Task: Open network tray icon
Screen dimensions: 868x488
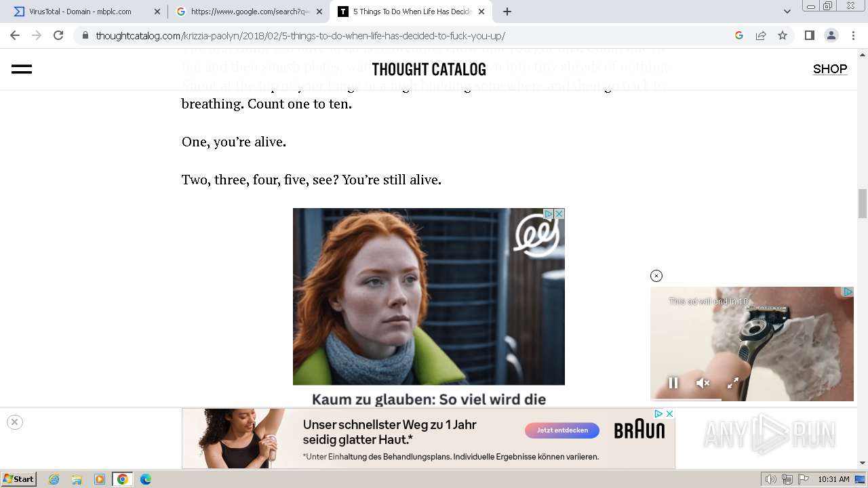Action: (x=787, y=479)
